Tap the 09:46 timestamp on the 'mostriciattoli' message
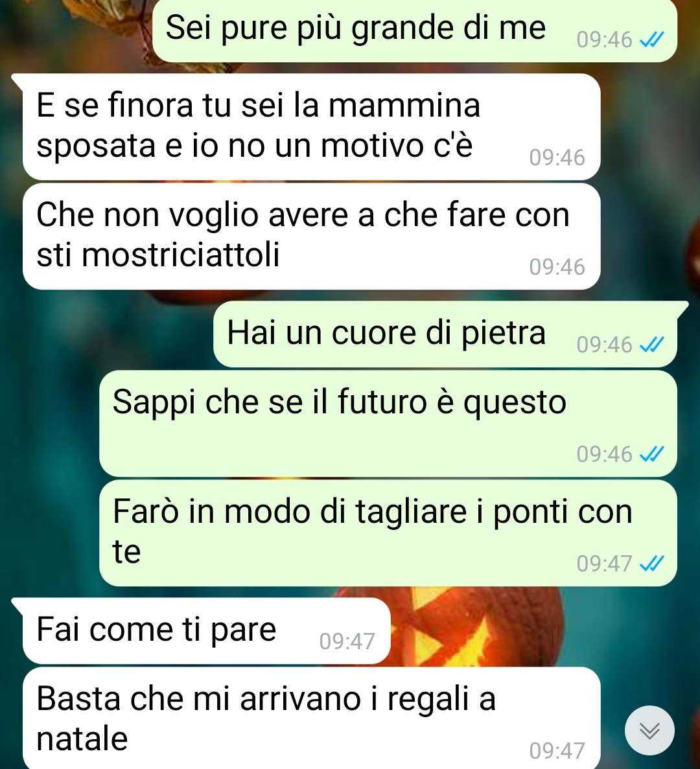 pyautogui.click(x=557, y=267)
